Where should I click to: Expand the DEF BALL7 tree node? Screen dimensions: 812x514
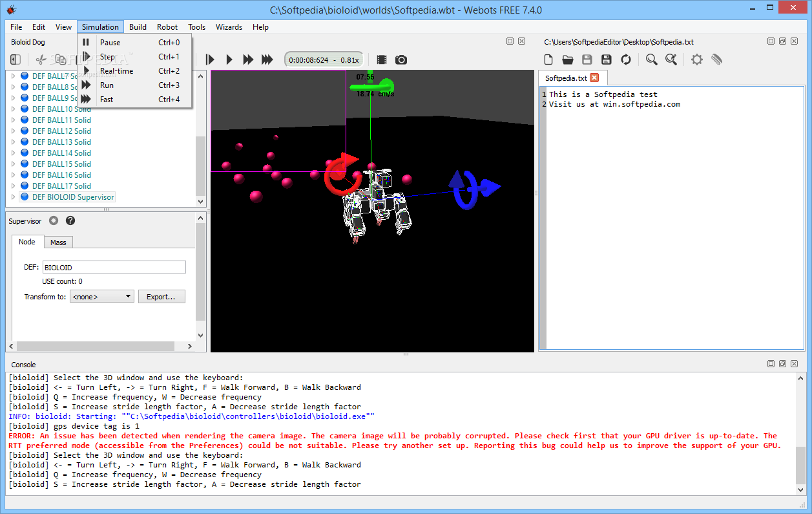point(13,76)
